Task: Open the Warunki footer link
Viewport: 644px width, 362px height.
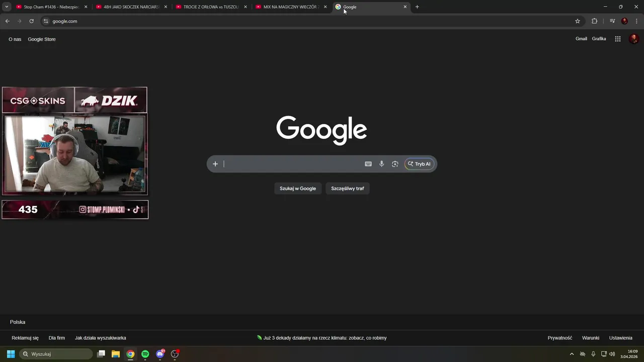Action: pos(591,338)
